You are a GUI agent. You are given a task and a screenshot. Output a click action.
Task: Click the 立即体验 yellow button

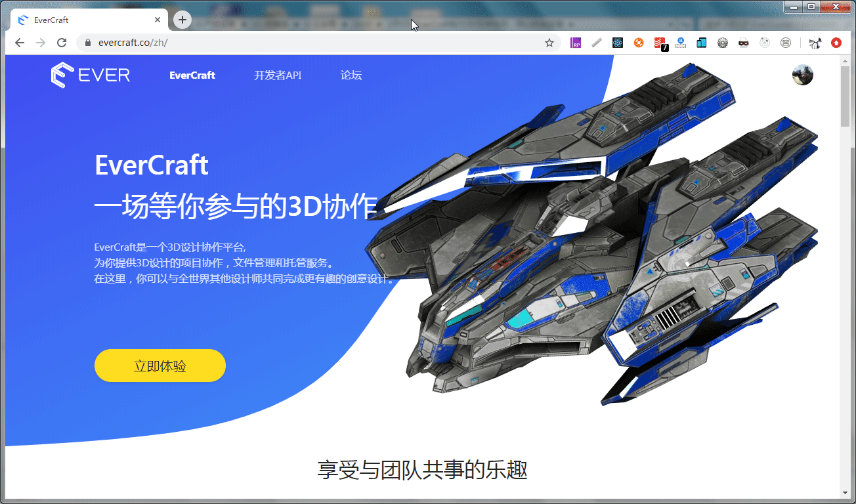coord(160,365)
